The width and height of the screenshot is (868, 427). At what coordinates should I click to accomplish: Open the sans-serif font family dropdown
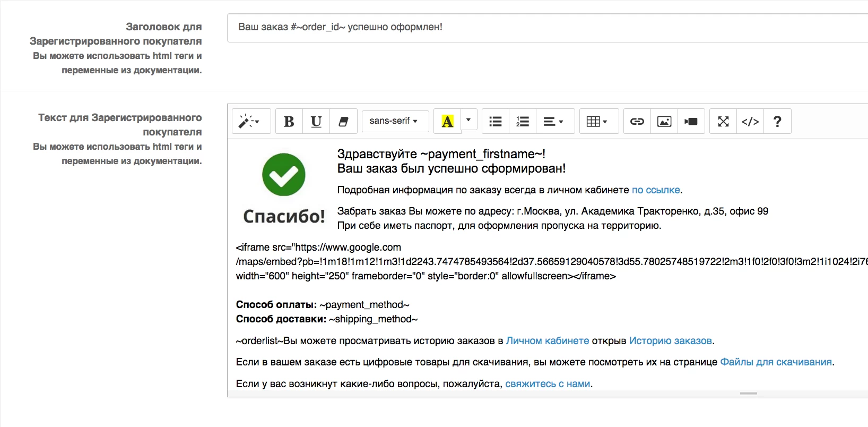[393, 121]
